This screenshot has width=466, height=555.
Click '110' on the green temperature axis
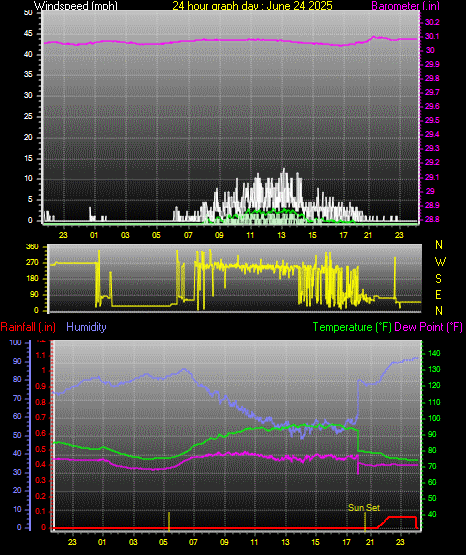pos(434,402)
